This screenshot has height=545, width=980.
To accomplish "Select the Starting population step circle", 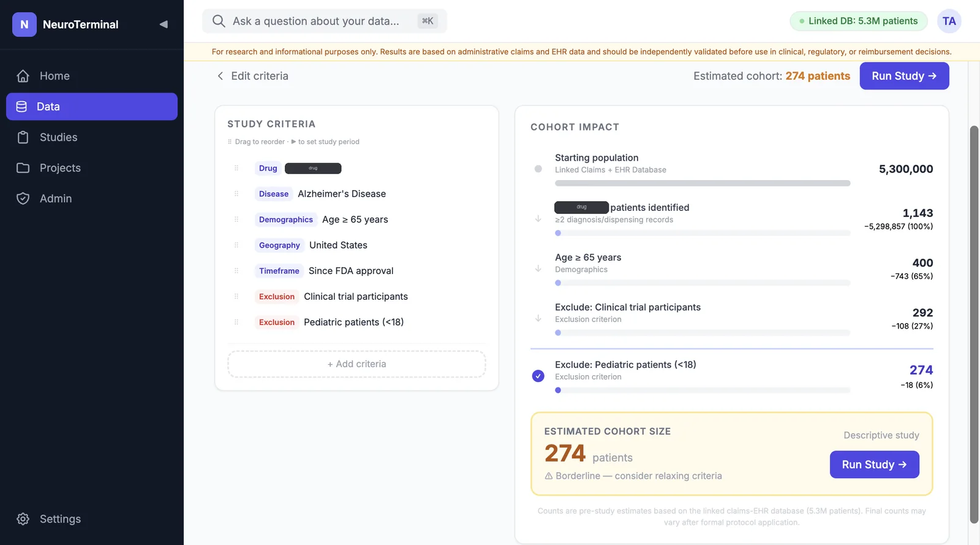I will 538,169.
